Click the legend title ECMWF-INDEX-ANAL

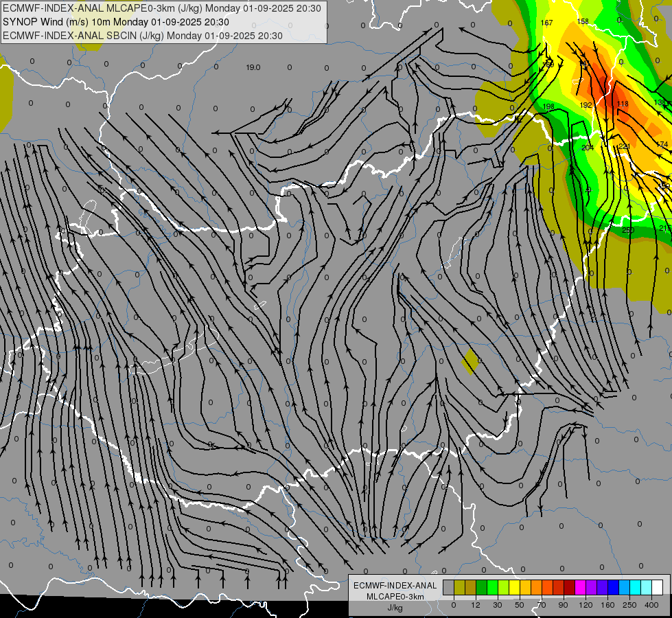coord(395,586)
